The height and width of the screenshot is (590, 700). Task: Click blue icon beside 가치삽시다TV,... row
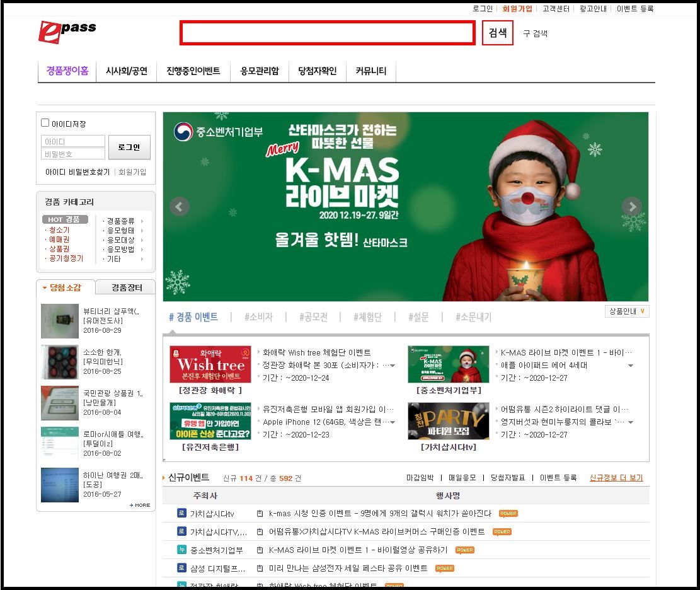click(x=181, y=531)
